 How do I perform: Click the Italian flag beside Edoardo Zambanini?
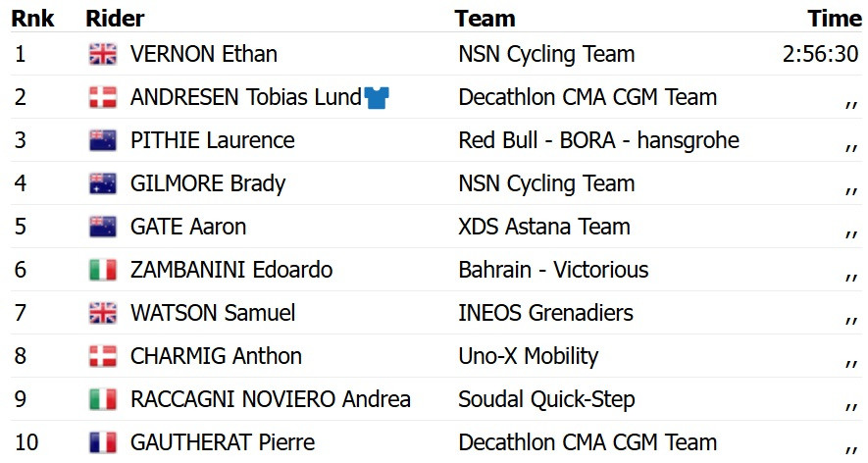tap(103, 270)
